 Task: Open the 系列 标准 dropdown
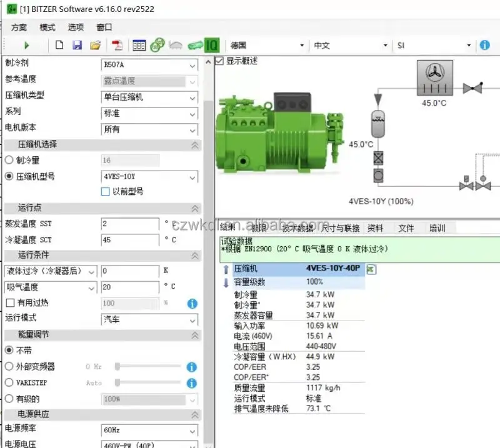pos(149,113)
